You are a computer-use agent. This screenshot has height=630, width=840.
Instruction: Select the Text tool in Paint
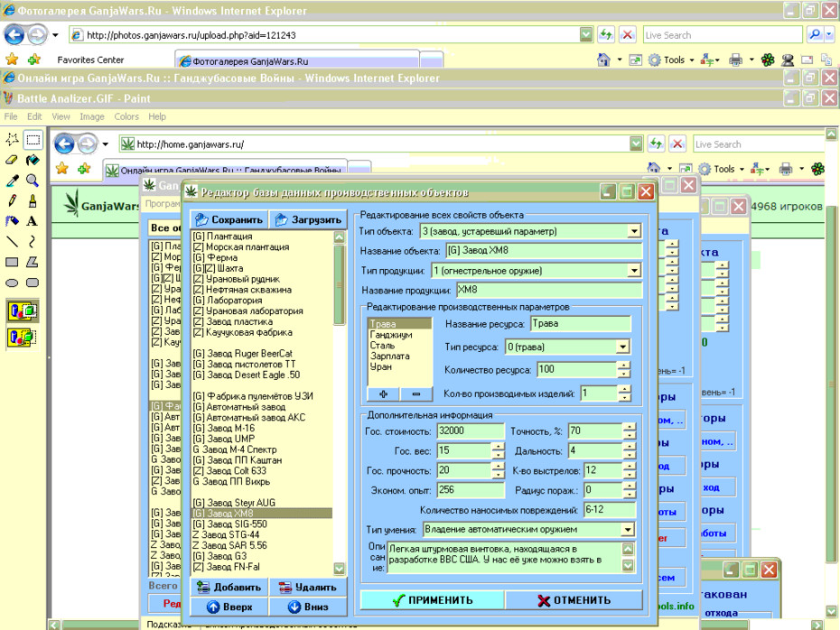pos(33,221)
